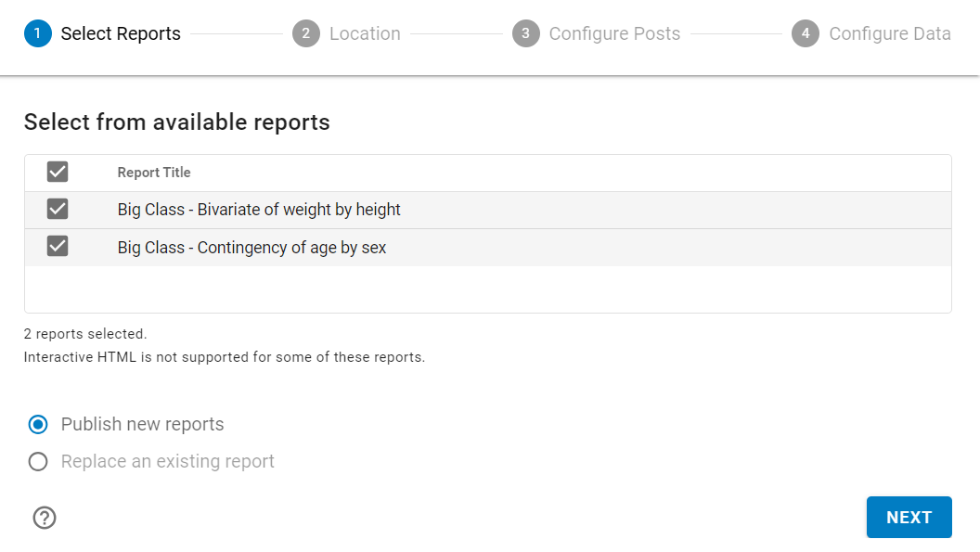
Task: Select the Publish new reports radio button
Action: point(37,424)
